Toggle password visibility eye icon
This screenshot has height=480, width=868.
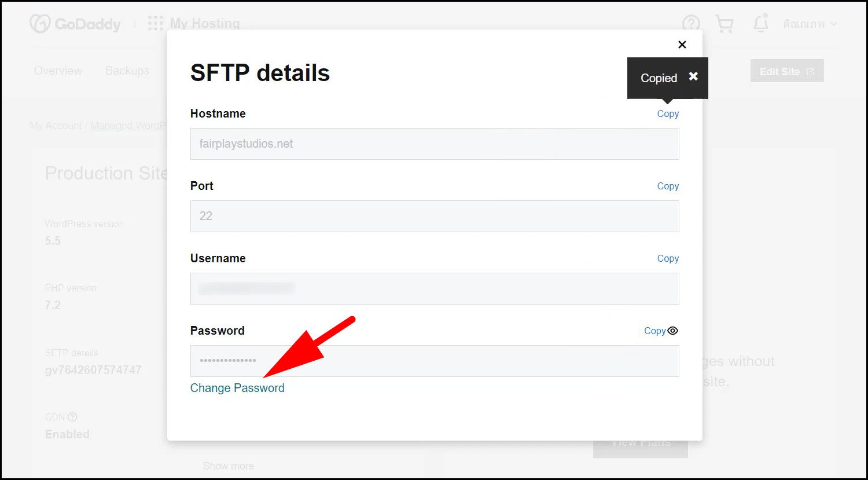672,331
